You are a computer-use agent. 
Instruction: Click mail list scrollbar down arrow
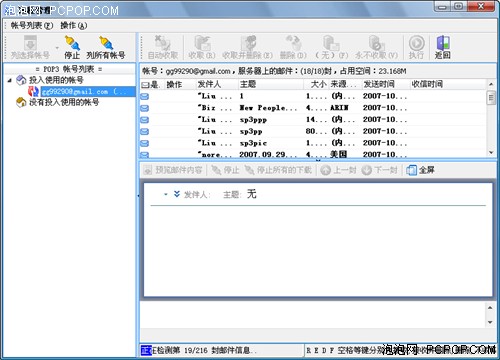491,152
